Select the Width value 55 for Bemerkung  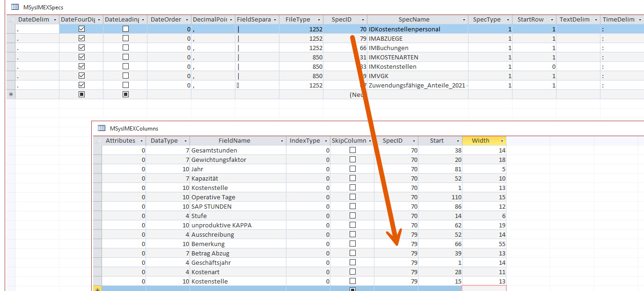point(484,244)
